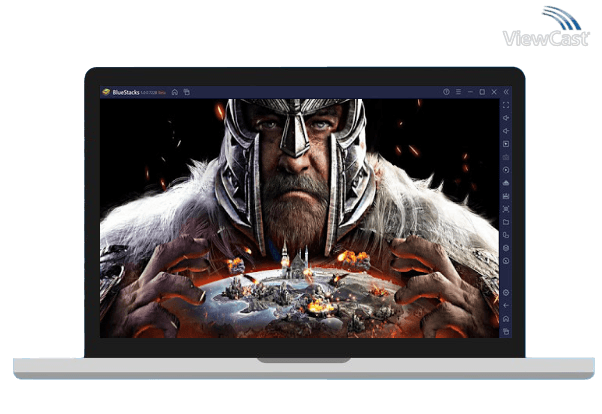The height and width of the screenshot is (414, 602).
Task: Click the recent apps icon at the toolbar bottom
Action: click(506, 332)
